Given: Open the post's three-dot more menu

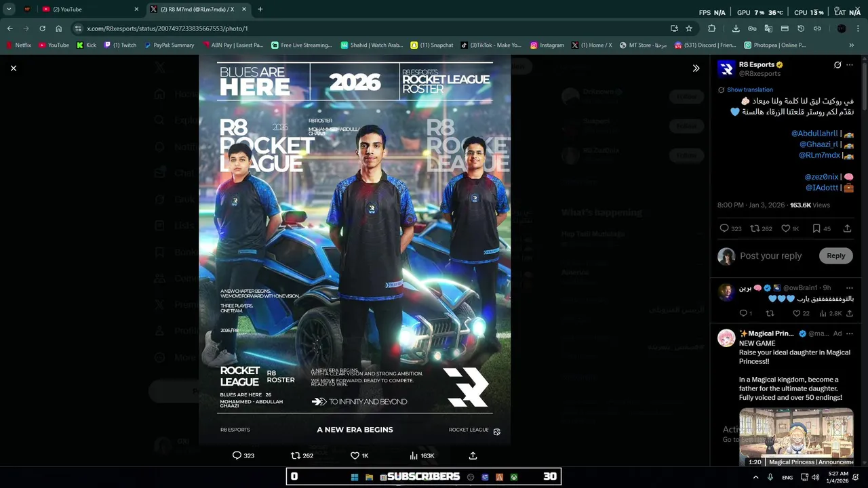Looking at the screenshot, I should (850, 65).
